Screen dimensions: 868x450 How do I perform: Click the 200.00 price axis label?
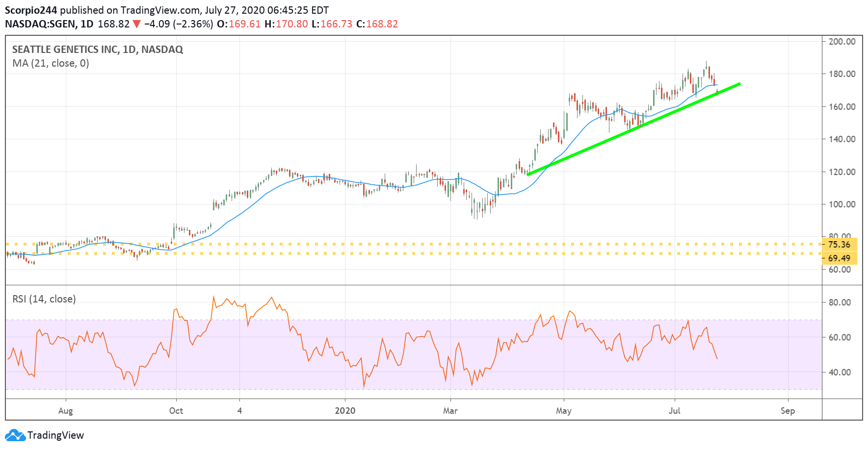[x=842, y=42]
